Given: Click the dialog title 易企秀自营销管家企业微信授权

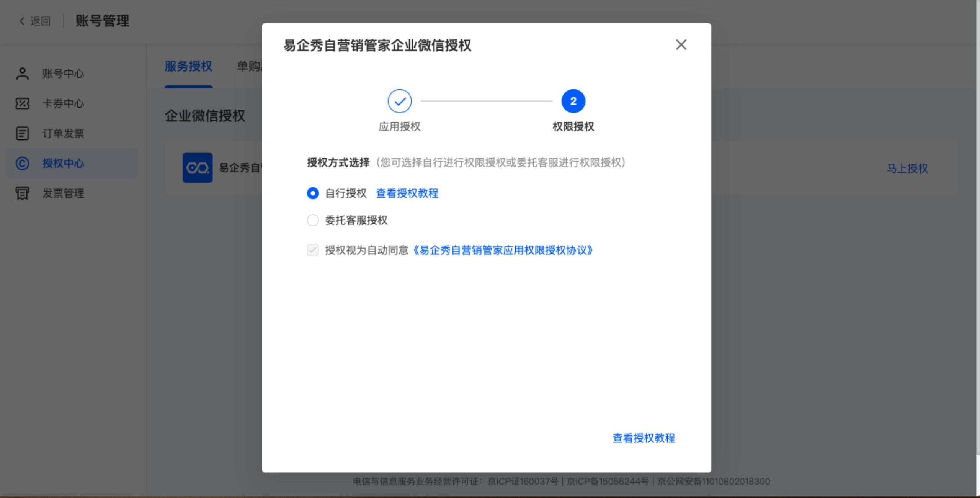Looking at the screenshot, I should click(x=377, y=45).
